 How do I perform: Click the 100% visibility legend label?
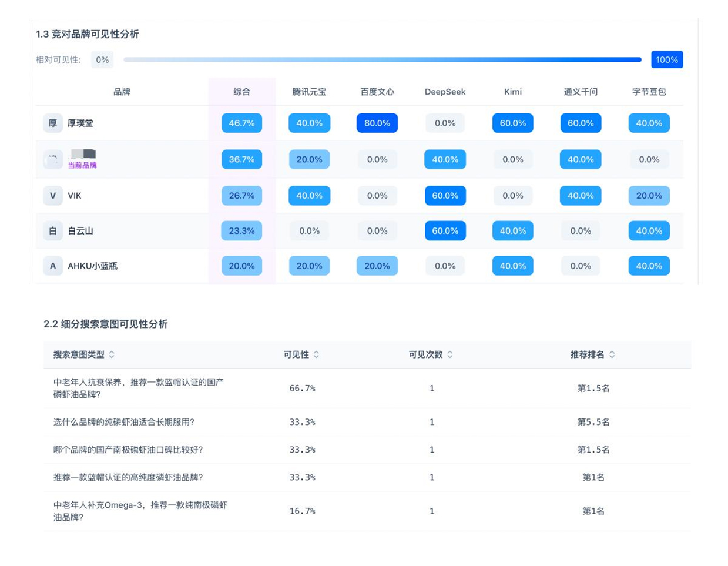667,59
